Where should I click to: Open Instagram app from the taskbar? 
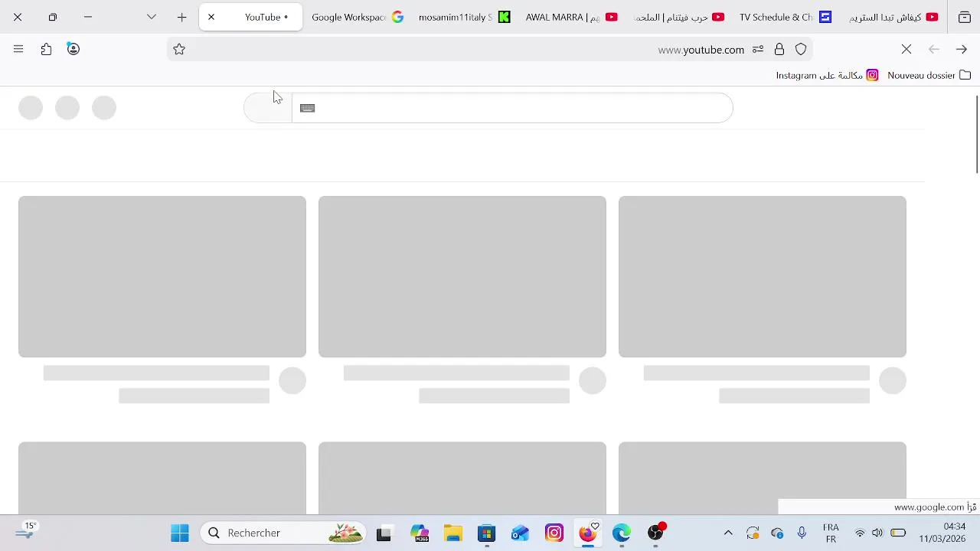554,533
